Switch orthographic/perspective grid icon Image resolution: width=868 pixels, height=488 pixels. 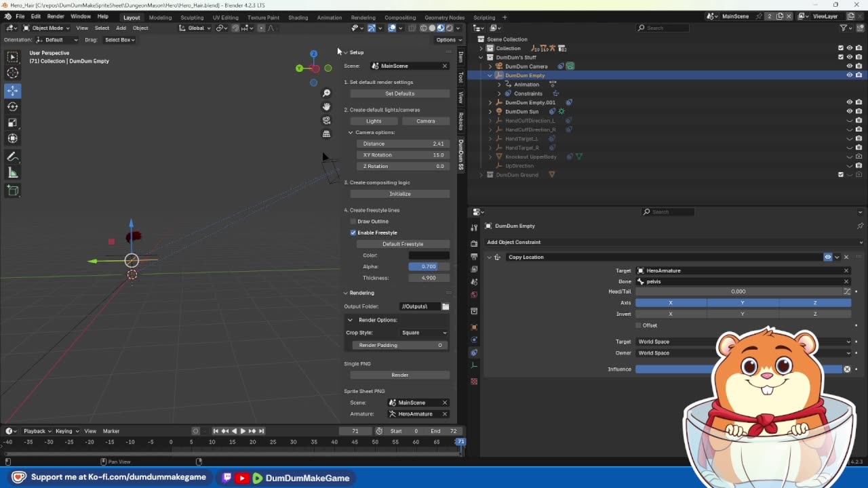[x=326, y=134]
